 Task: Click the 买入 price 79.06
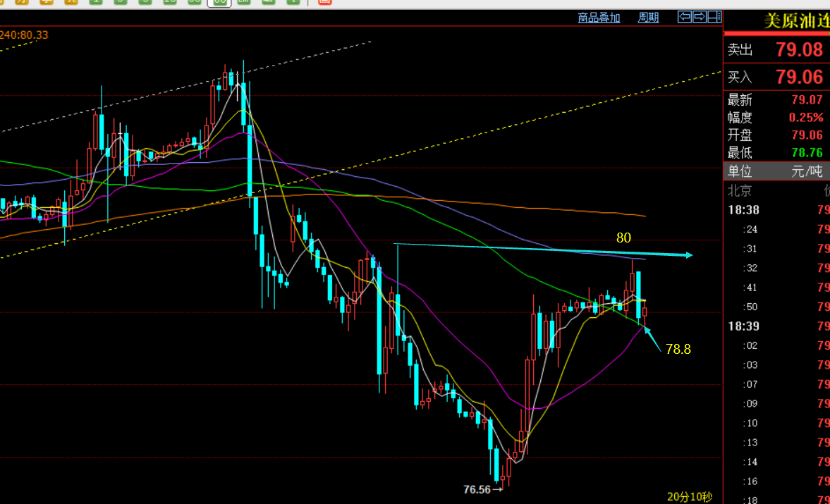point(799,78)
